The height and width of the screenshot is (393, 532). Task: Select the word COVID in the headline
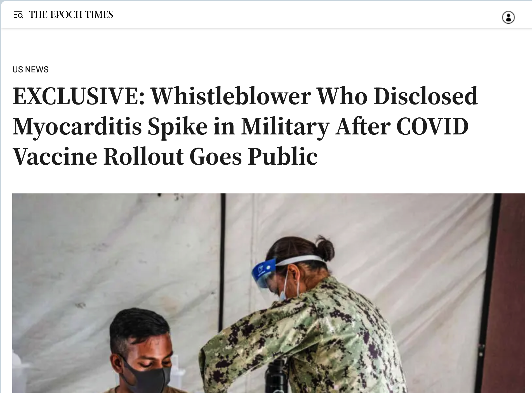432,126
